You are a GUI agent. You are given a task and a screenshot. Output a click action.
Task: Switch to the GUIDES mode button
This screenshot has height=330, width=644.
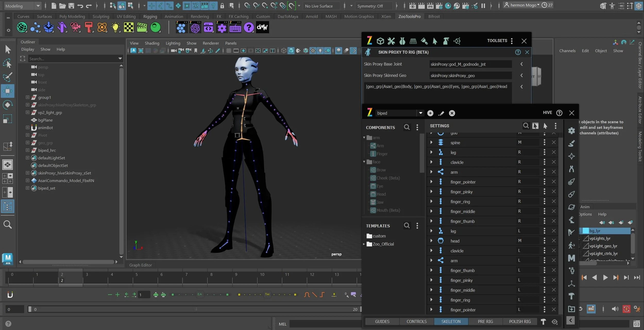[382, 321]
